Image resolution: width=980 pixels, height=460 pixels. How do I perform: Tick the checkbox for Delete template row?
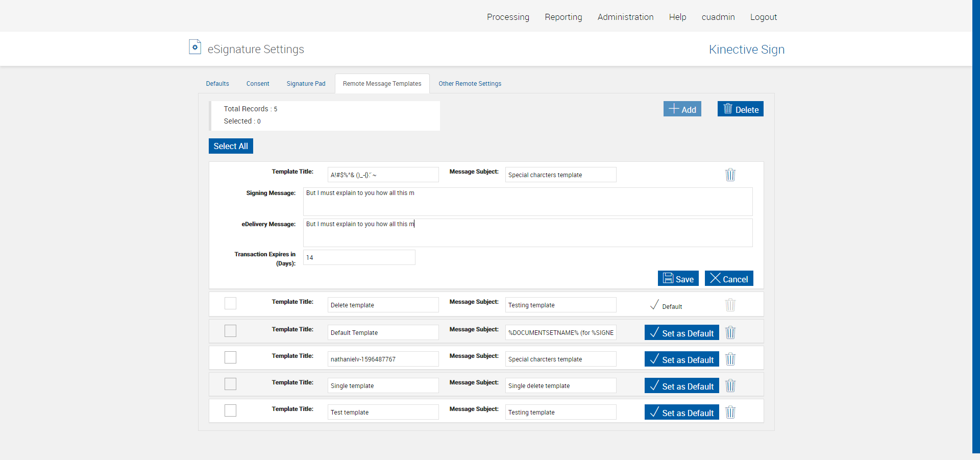(230, 303)
